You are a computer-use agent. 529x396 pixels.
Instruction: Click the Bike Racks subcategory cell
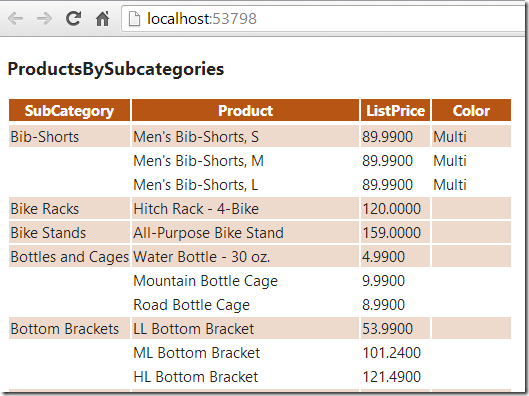(69, 208)
